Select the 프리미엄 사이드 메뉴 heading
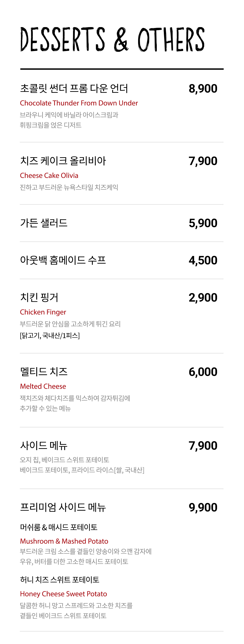The image size is (244, 644). (63, 507)
